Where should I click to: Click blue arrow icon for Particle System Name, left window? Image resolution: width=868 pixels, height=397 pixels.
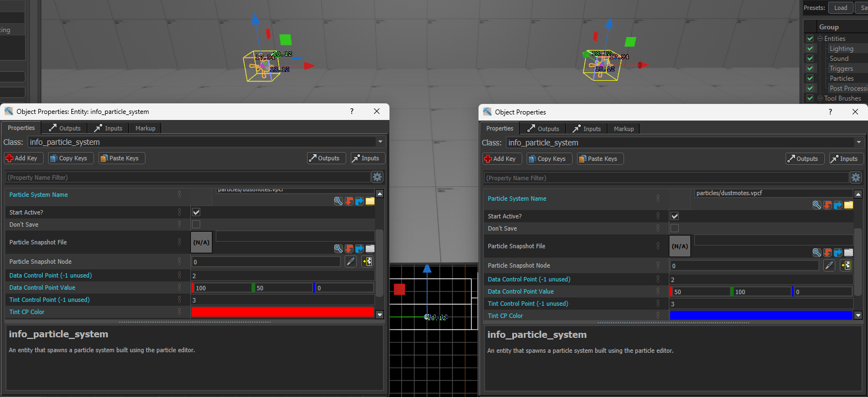(360, 201)
